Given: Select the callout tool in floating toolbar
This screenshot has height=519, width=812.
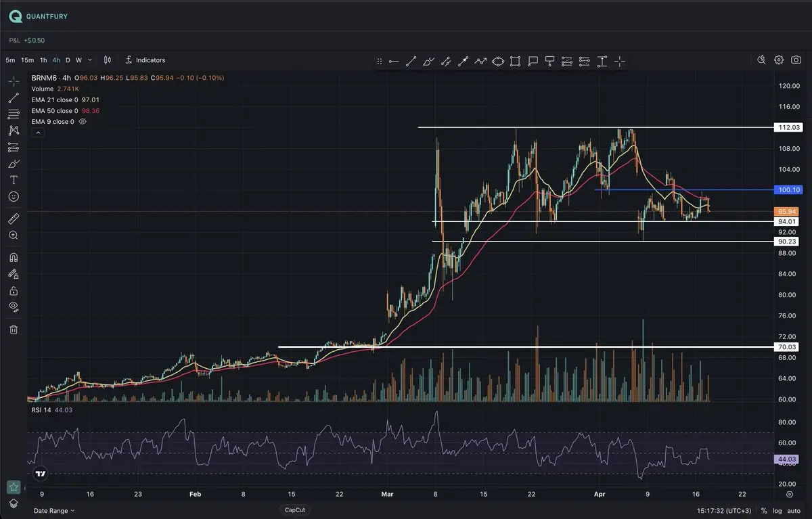Looking at the screenshot, I should pos(533,61).
